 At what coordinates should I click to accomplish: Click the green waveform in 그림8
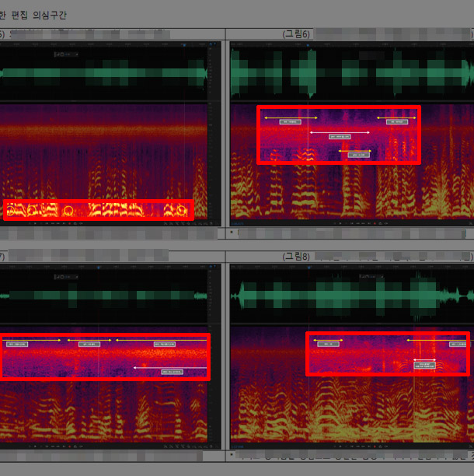(350, 297)
